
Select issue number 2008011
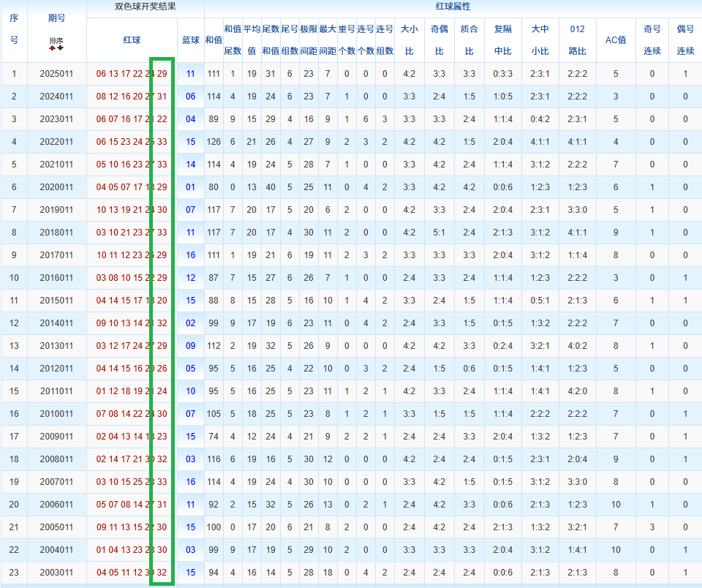click(56, 459)
